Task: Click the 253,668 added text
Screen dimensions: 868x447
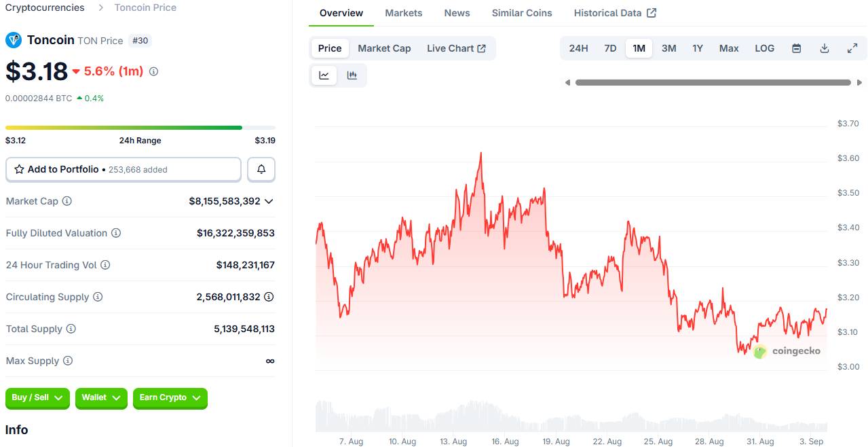Action: pos(138,170)
